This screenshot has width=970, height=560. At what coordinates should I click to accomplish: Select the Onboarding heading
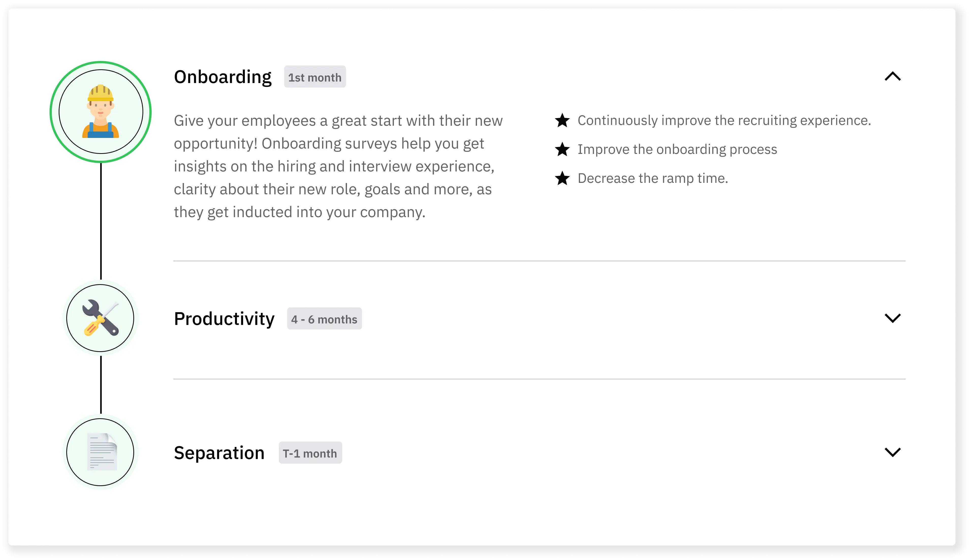coord(223,77)
